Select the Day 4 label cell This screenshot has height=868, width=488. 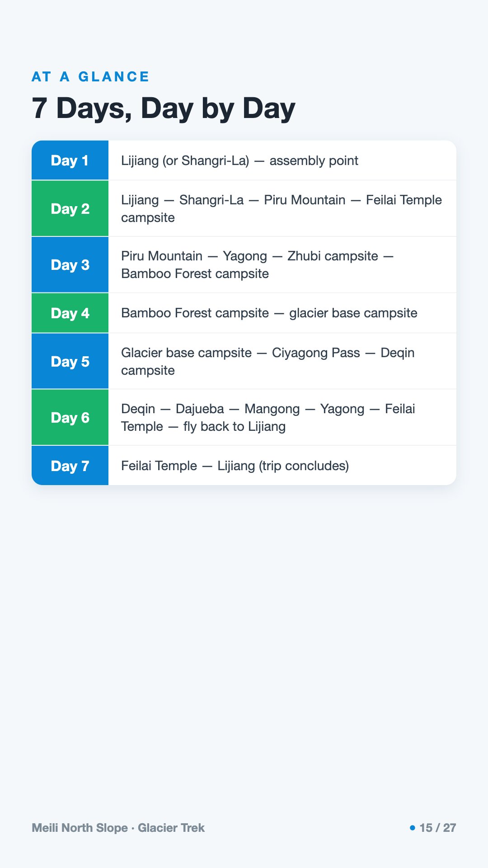click(70, 313)
